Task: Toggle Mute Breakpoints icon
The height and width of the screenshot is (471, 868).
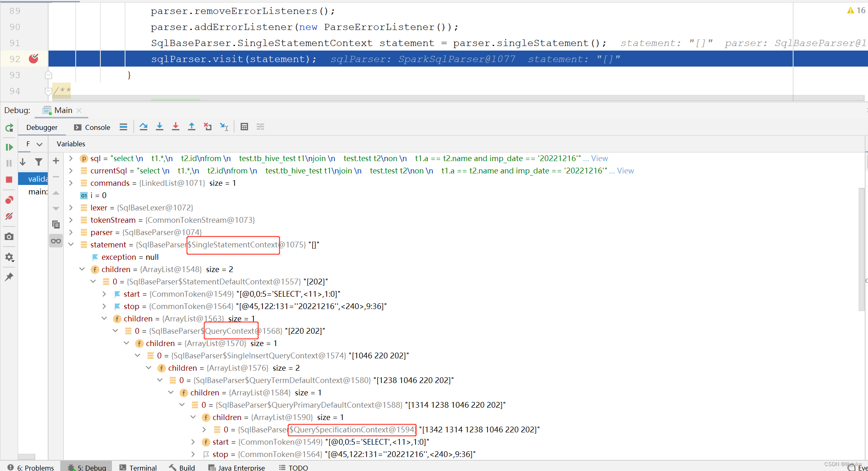Action: coord(9,216)
